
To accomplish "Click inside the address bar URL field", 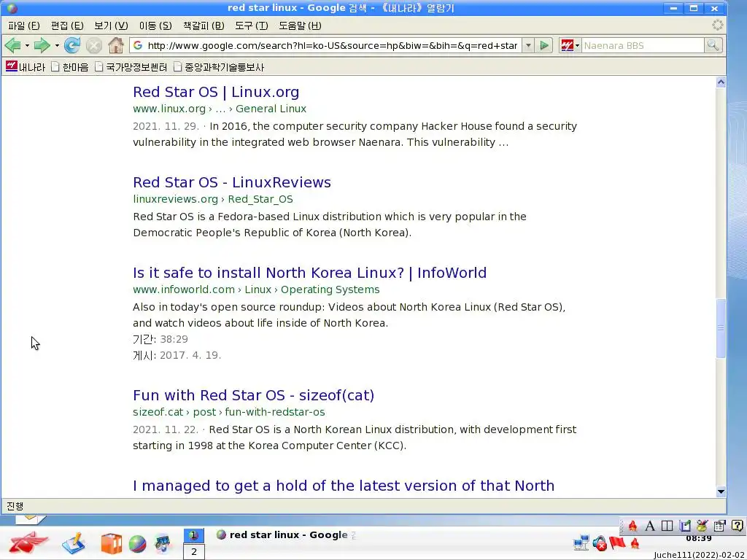I will click(332, 46).
